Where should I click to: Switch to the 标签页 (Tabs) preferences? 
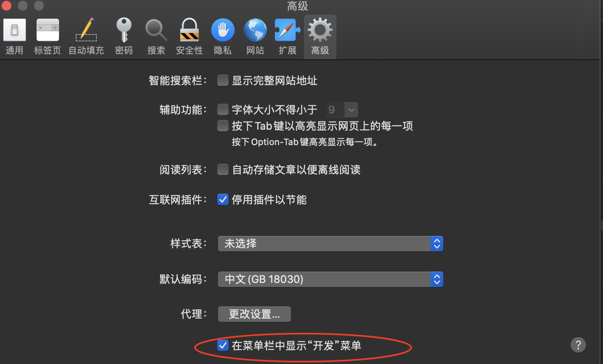47,36
